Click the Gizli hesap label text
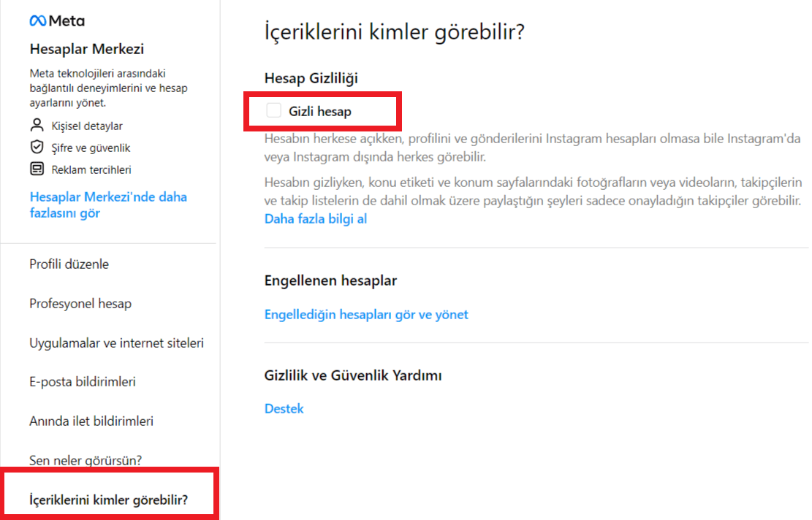This screenshot has width=812, height=520. pos(320,111)
